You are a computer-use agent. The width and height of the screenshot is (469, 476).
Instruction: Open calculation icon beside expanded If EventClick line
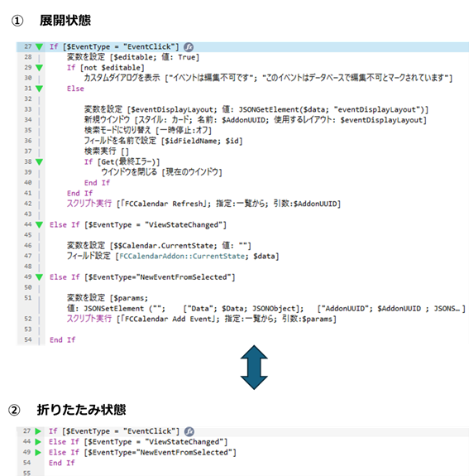pos(189,47)
